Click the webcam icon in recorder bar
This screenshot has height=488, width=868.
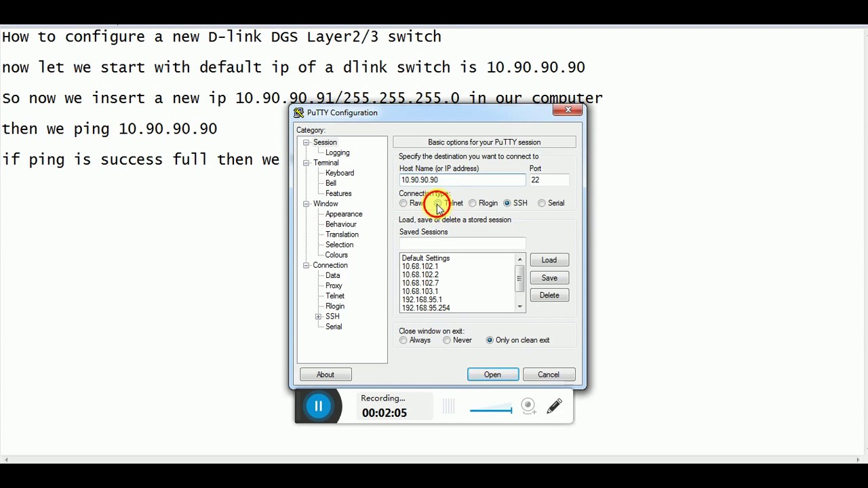[x=528, y=406]
